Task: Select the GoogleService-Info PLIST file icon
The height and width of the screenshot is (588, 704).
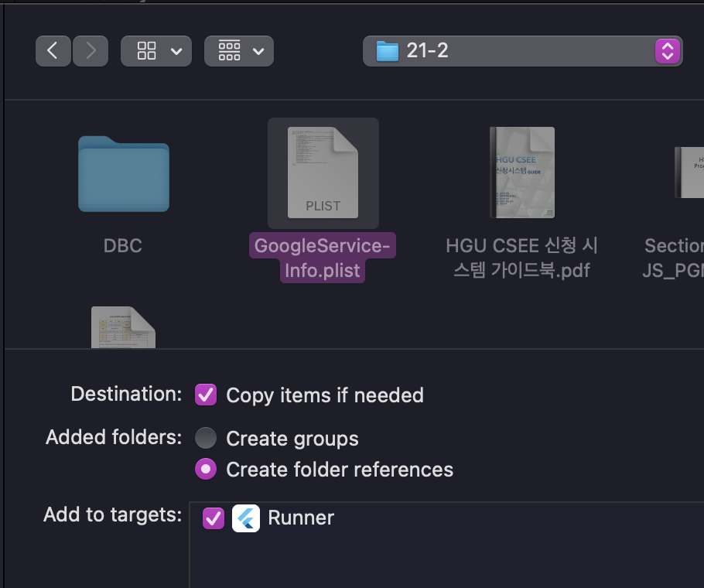Action: pos(323,173)
